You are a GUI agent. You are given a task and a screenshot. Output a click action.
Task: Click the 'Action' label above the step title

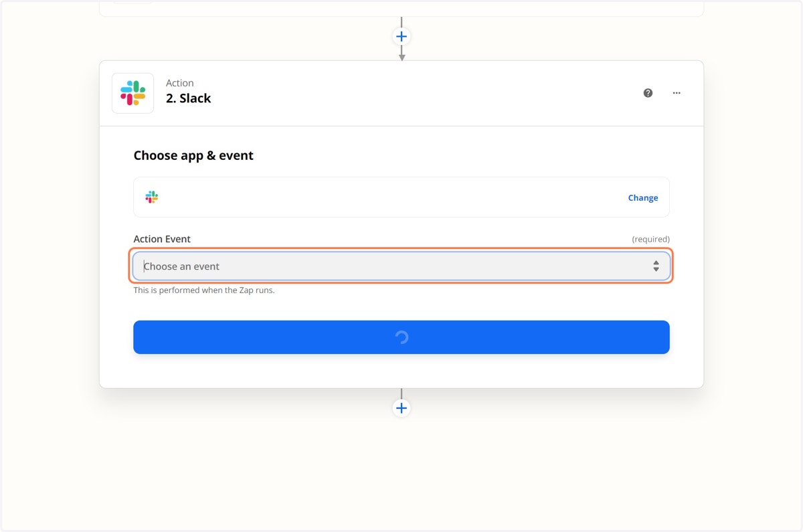point(180,83)
